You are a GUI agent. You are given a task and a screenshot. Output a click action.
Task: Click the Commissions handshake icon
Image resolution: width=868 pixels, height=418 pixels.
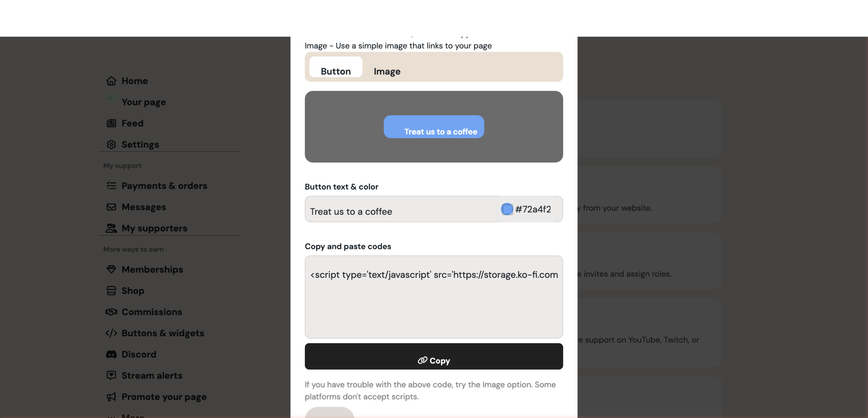click(111, 312)
